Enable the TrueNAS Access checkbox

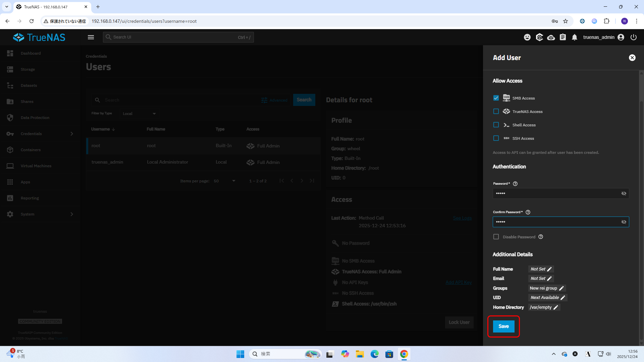[496, 111]
